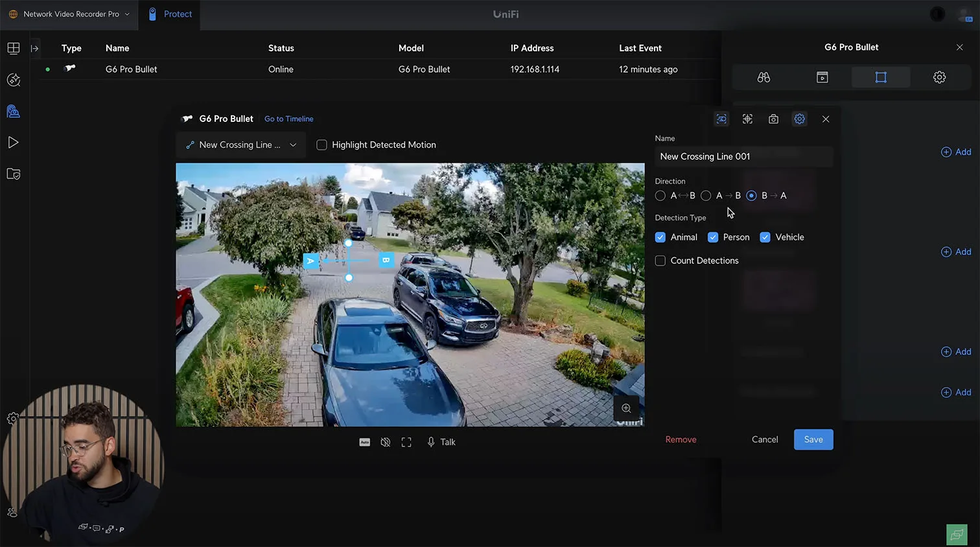Click the 12 minutes ago cell

click(x=648, y=69)
